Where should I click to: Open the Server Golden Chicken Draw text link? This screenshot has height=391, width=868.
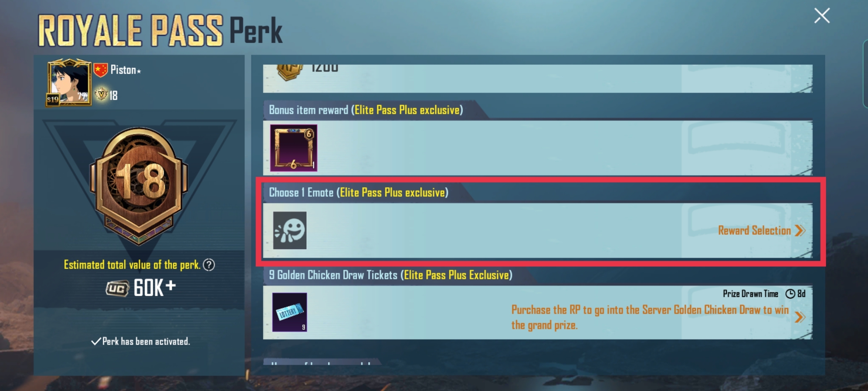click(x=650, y=317)
